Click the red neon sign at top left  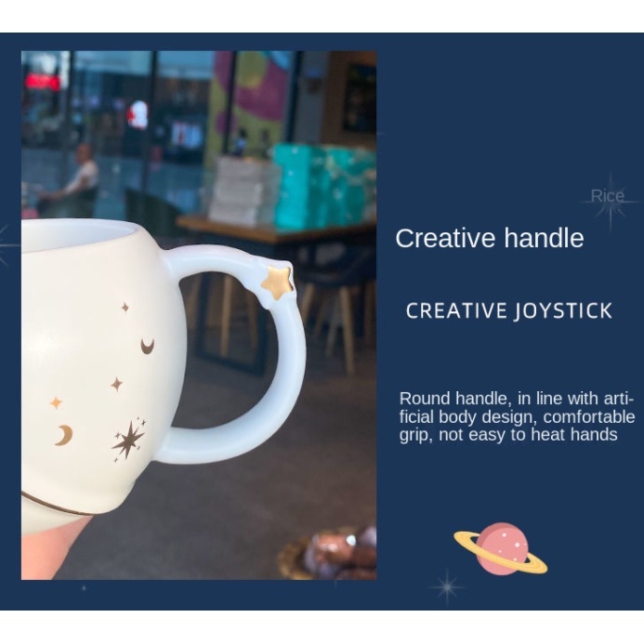(42, 82)
